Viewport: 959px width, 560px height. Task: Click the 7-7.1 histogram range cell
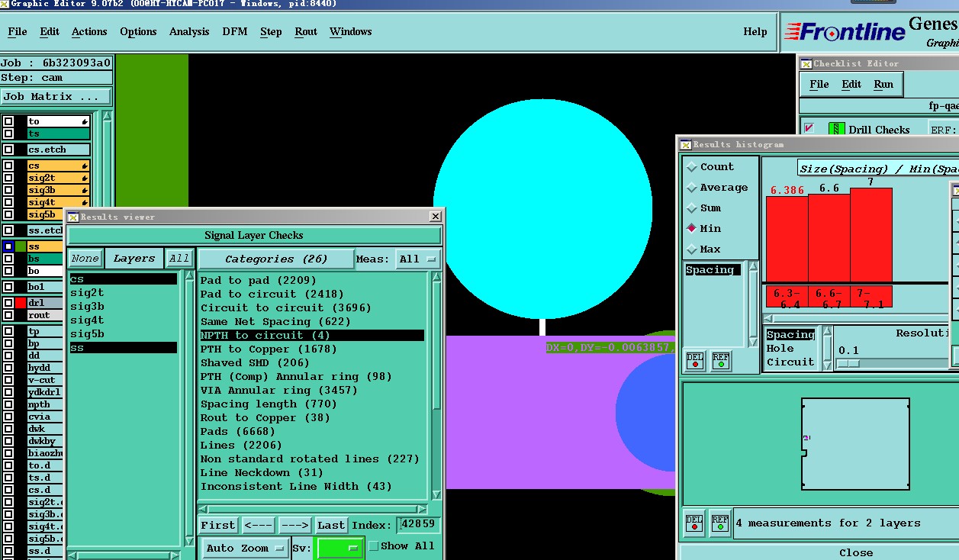click(x=871, y=297)
